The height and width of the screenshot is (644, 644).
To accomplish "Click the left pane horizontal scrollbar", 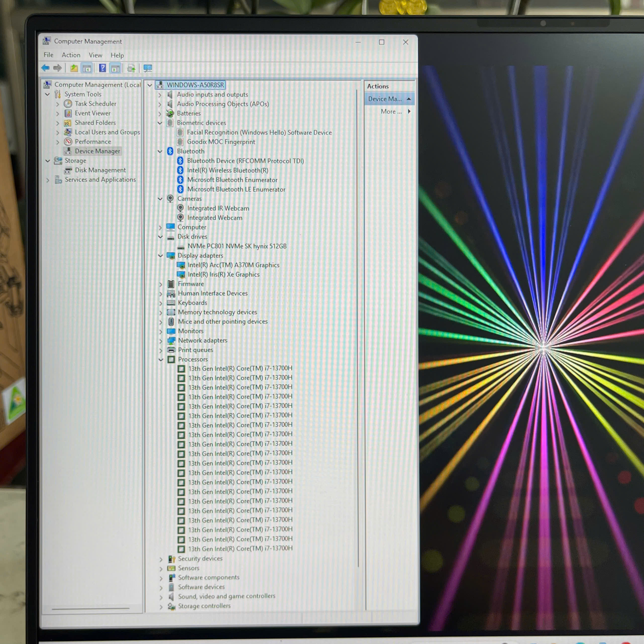I will 91,608.
